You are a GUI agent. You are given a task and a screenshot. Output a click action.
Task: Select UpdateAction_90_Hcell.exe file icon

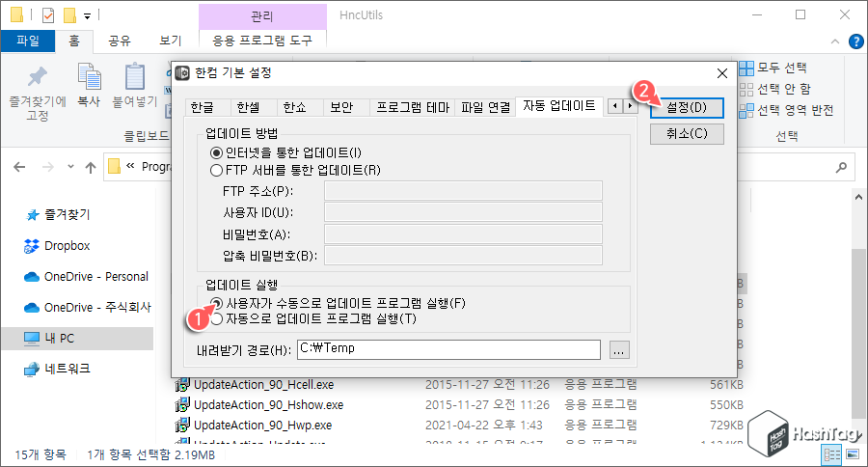(182, 384)
